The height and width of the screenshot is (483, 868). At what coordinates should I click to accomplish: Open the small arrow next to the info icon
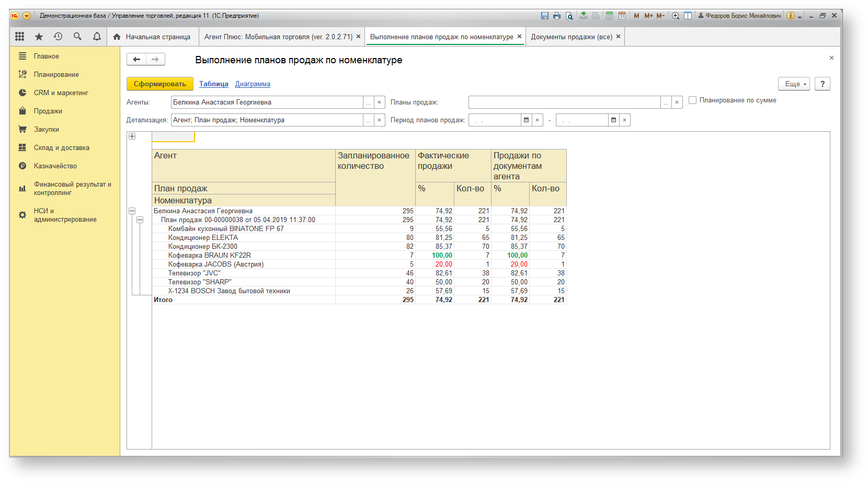tap(800, 17)
